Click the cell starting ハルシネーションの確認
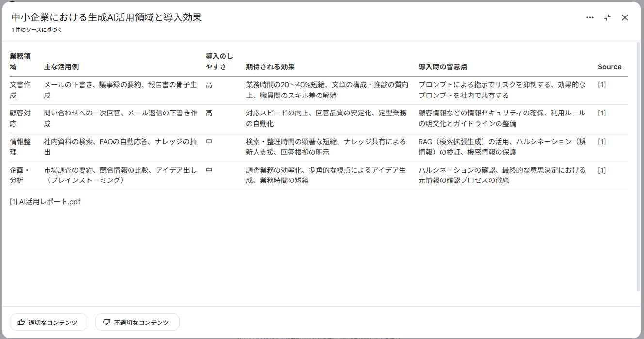Image resolution: width=644 pixels, height=339 pixels. pos(502,175)
